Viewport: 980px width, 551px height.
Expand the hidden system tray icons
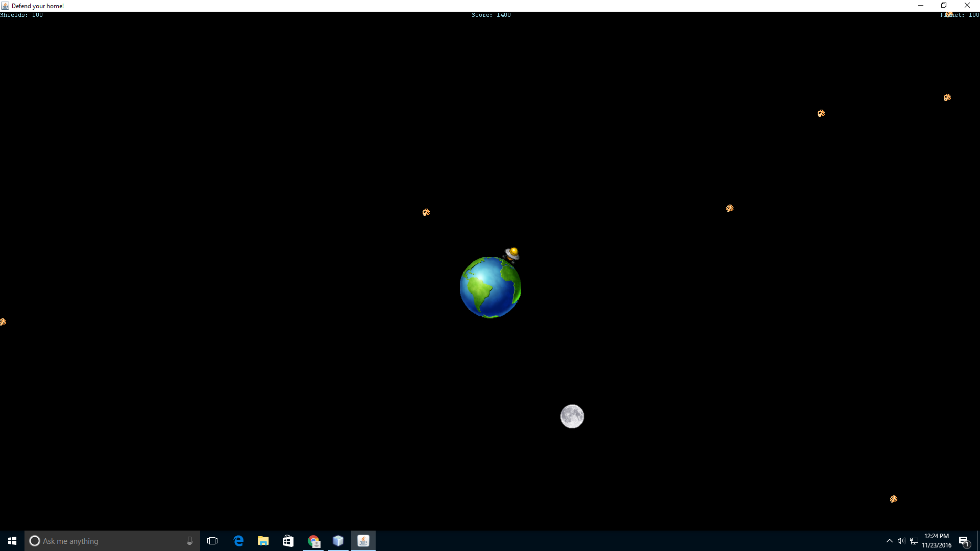pyautogui.click(x=889, y=541)
